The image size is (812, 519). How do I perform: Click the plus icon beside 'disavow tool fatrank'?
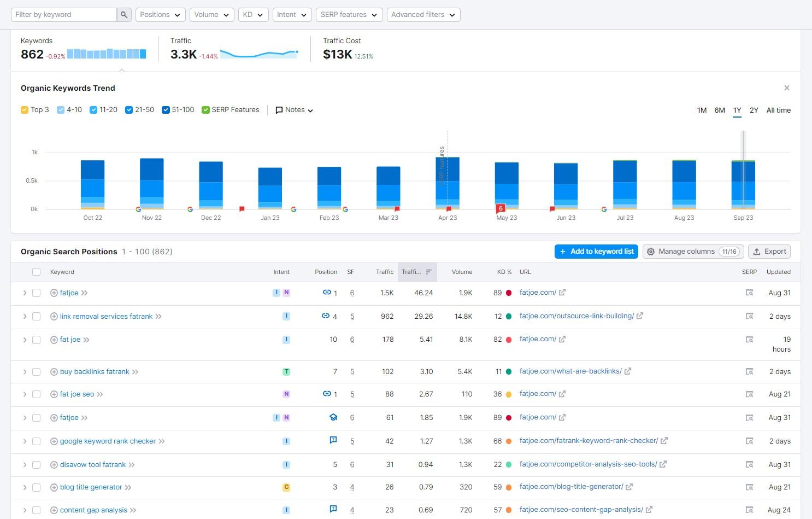[x=54, y=465]
